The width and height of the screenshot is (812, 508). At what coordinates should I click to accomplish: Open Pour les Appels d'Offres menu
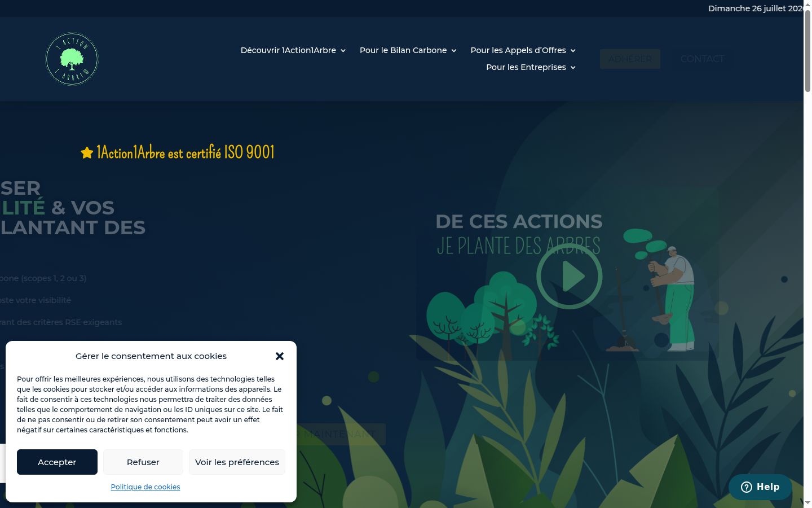[x=518, y=50]
